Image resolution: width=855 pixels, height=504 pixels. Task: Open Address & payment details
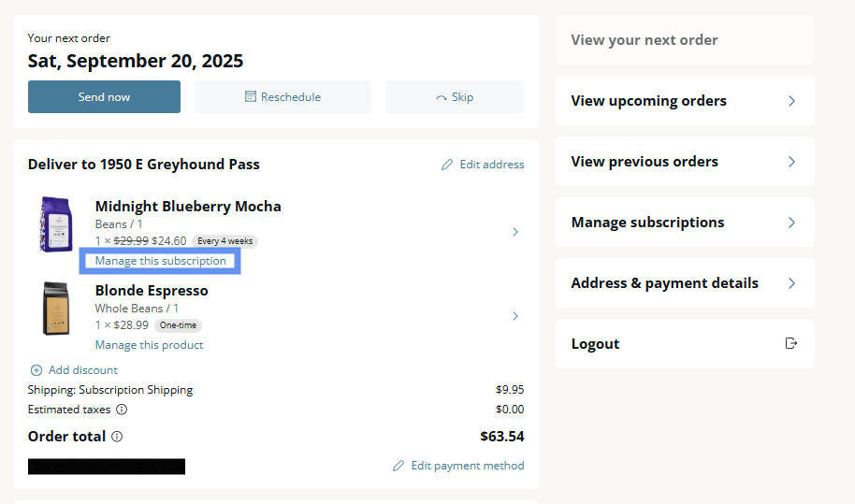(x=685, y=283)
